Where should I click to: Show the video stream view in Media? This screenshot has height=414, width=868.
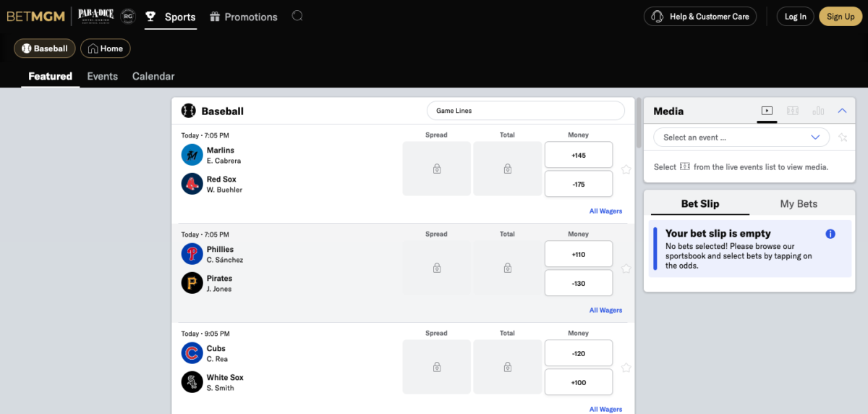coord(767,111)
